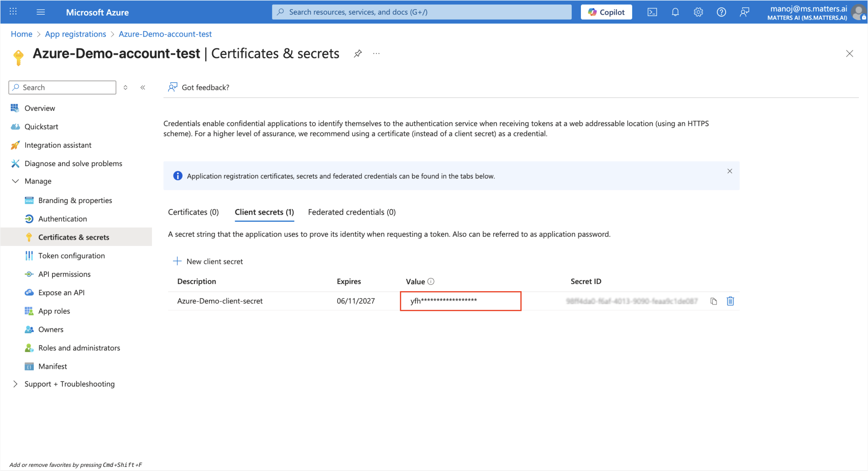This screenshot has width=868, height=471.
Task: Click the key icon beside the page title
Action: (18, 58)
